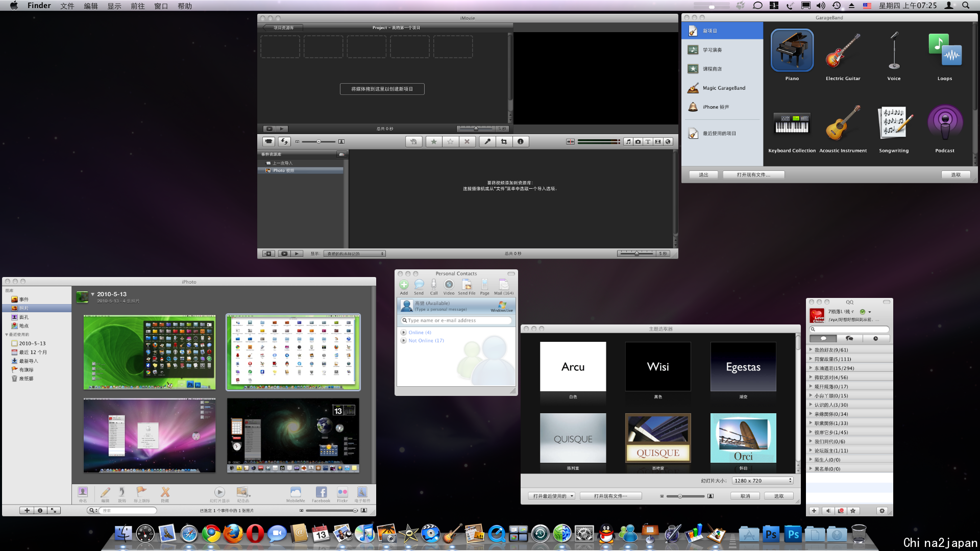Open slide size 1280 x 720 dropdown
980x551 pixels.
coord(763,481)
